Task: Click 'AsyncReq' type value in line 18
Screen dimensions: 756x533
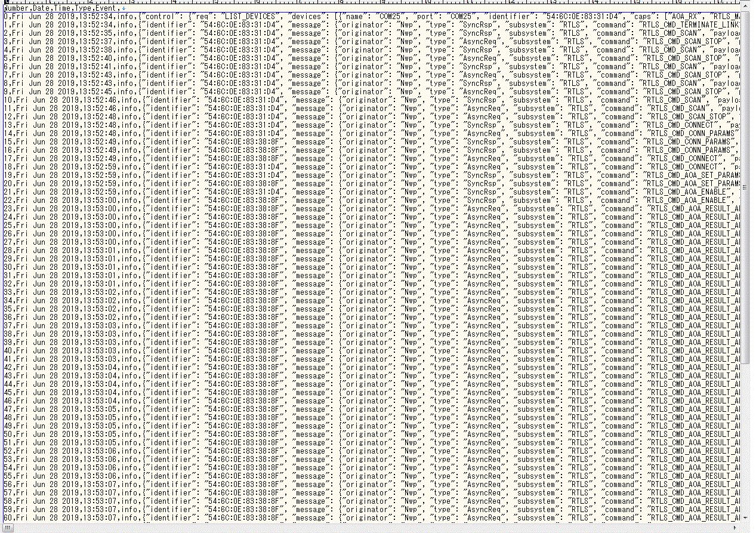Action: pyautogui.click(x=483, y=167)
